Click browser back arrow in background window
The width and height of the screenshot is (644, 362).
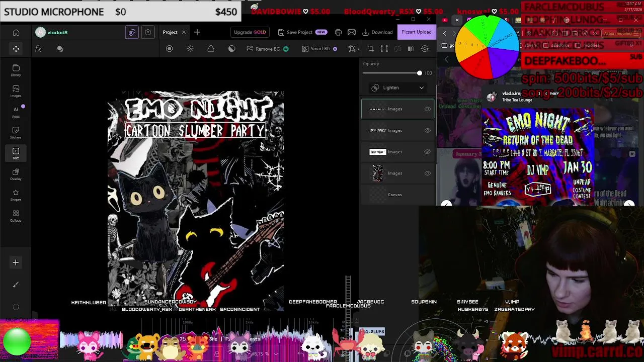[x=444, y=33]
